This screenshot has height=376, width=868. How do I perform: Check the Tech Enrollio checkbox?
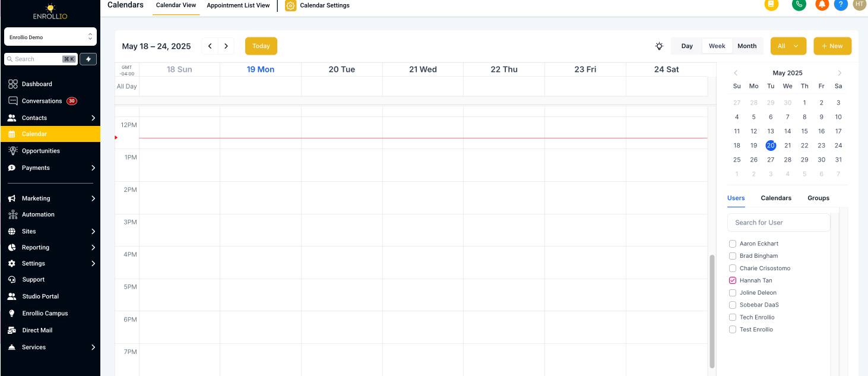tap(733, 317)
